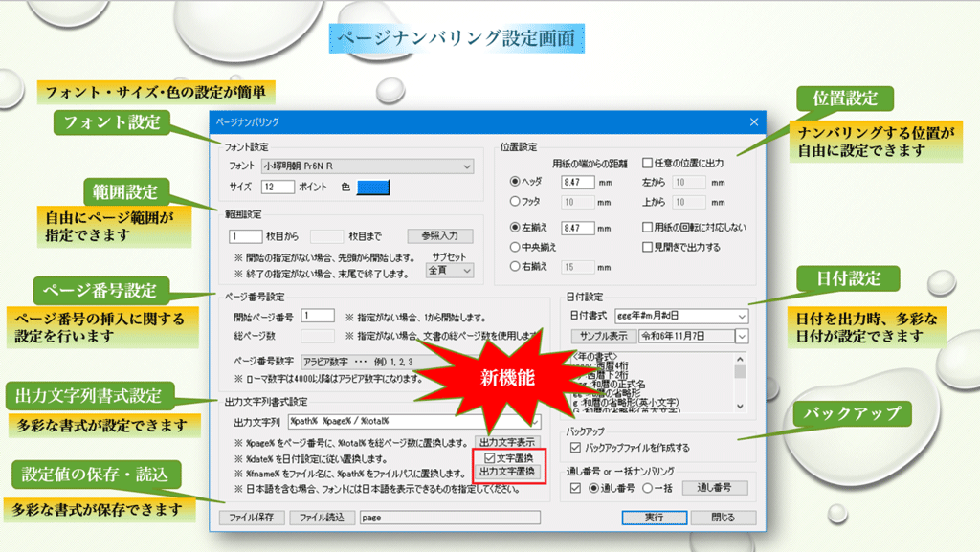Uncheck the 文字置換 checkbox

point(489,458)
